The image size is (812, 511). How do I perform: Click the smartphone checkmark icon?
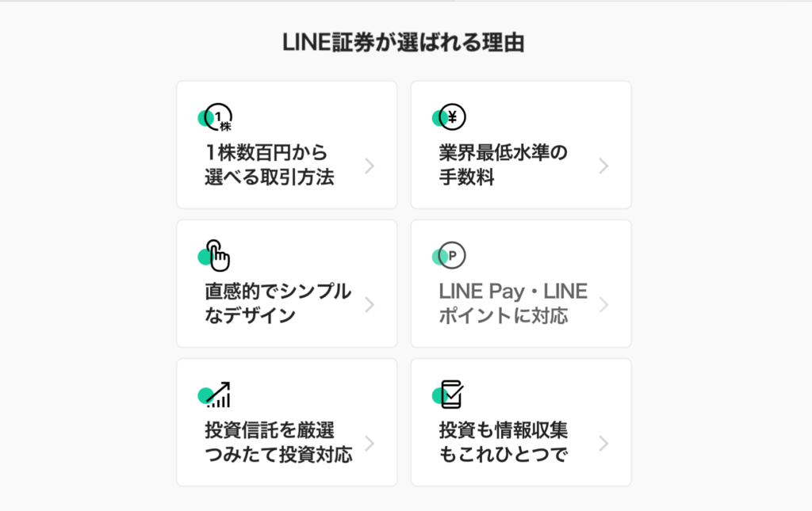click(449, 395)
